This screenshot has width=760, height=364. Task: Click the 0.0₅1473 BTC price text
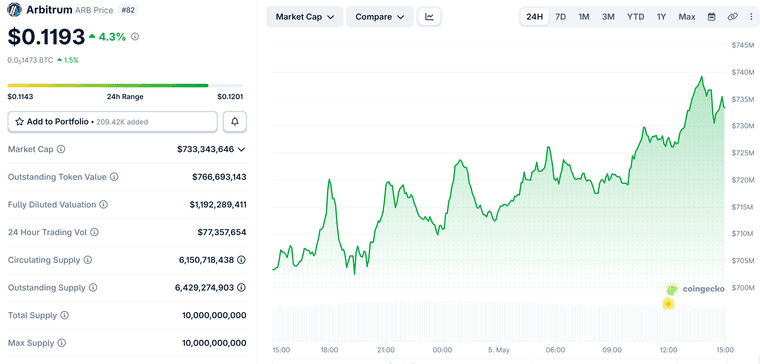(31, 60)
